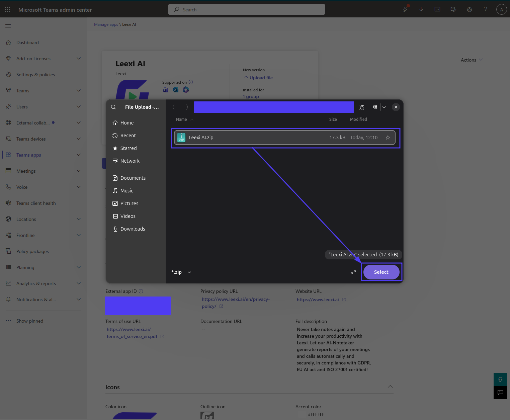Open Teams apps in sidebar
Screen dimensions: 510x420
click(29, 155)
